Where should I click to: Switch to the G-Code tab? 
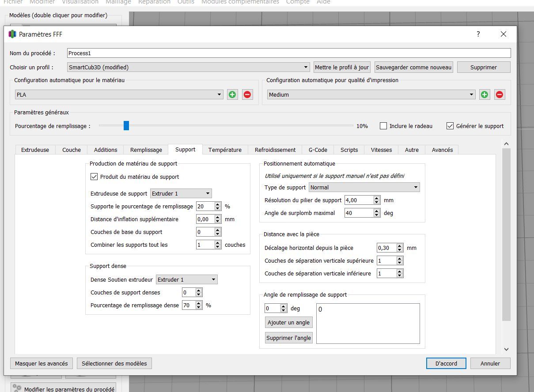[318, 150]
